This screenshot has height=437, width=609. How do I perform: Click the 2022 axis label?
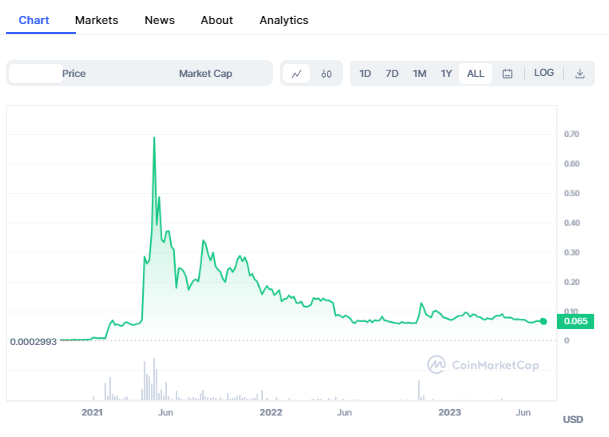tap(271, 413)
